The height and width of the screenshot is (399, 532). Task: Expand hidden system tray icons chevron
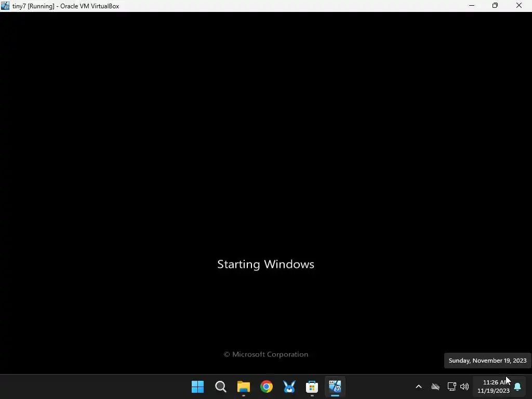point(419,387)
